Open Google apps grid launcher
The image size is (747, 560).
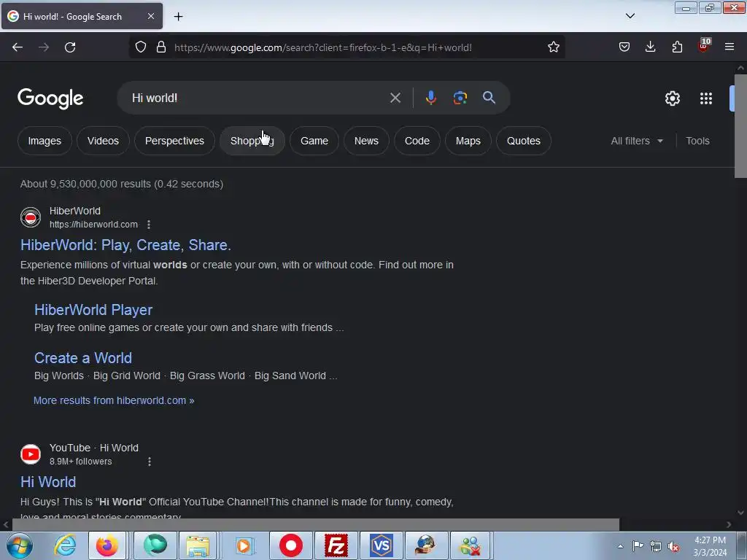[x=706, y=98]
